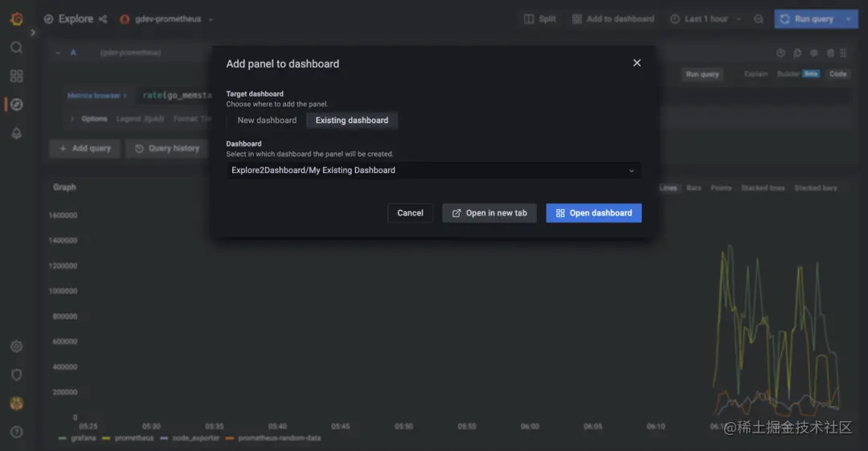Switch graph style to Lines
This screenshot has height=451, width=868.
coord(668,188)
